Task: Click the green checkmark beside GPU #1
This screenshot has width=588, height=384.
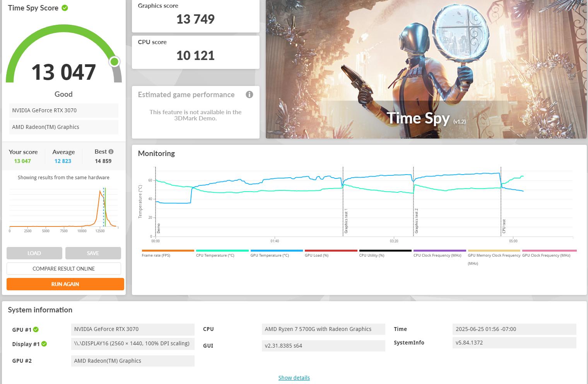Action: [36, 329]
